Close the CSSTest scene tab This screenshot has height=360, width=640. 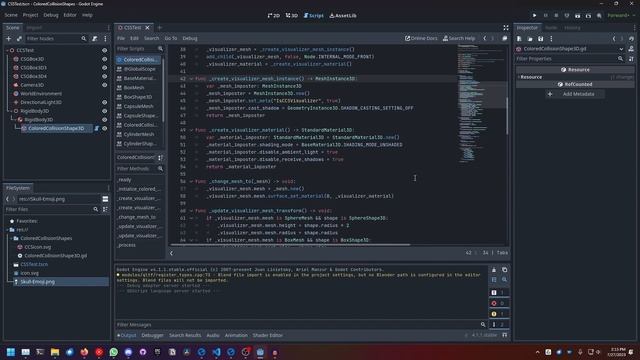147,27
